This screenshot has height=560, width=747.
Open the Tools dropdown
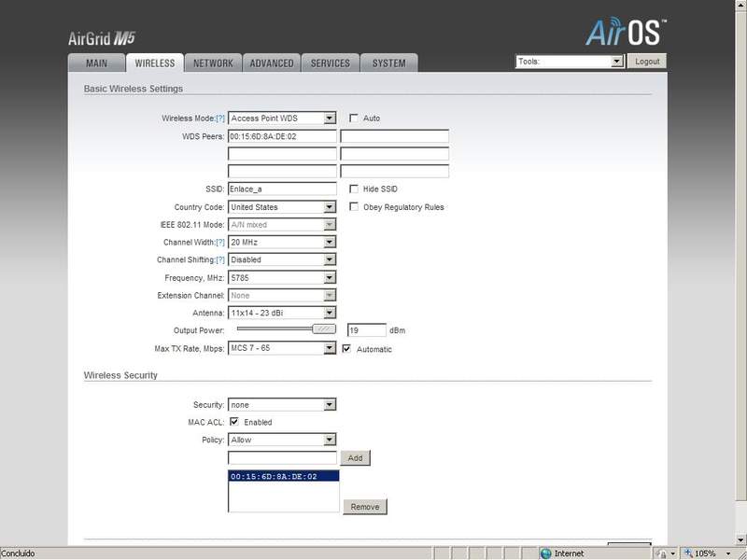570,62
